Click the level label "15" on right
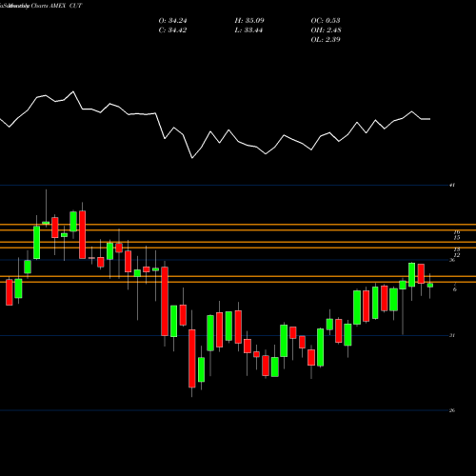This screenshot has height=476, width=476. (x=457, y=237)
